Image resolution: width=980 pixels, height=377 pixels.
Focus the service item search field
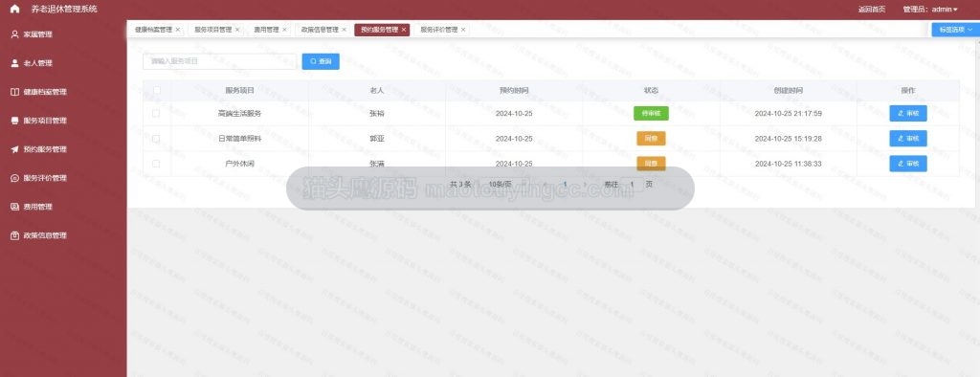[x=219, y=61]
